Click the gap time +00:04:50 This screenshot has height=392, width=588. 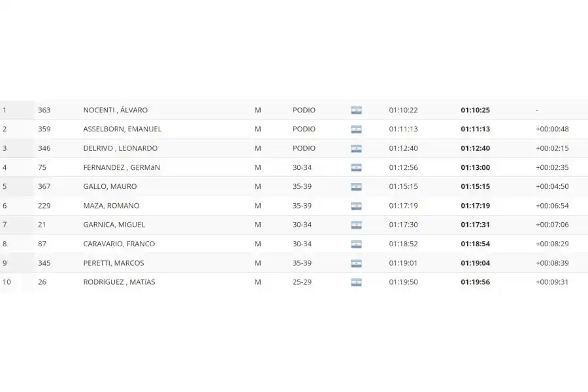pos(552,187)
